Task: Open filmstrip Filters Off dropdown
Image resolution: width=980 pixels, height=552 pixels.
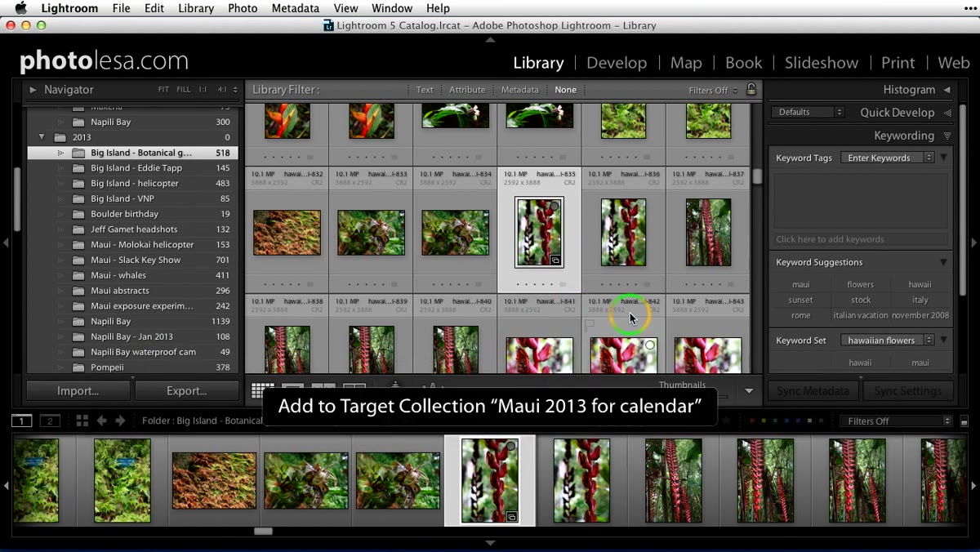Action: pos(896,421)
